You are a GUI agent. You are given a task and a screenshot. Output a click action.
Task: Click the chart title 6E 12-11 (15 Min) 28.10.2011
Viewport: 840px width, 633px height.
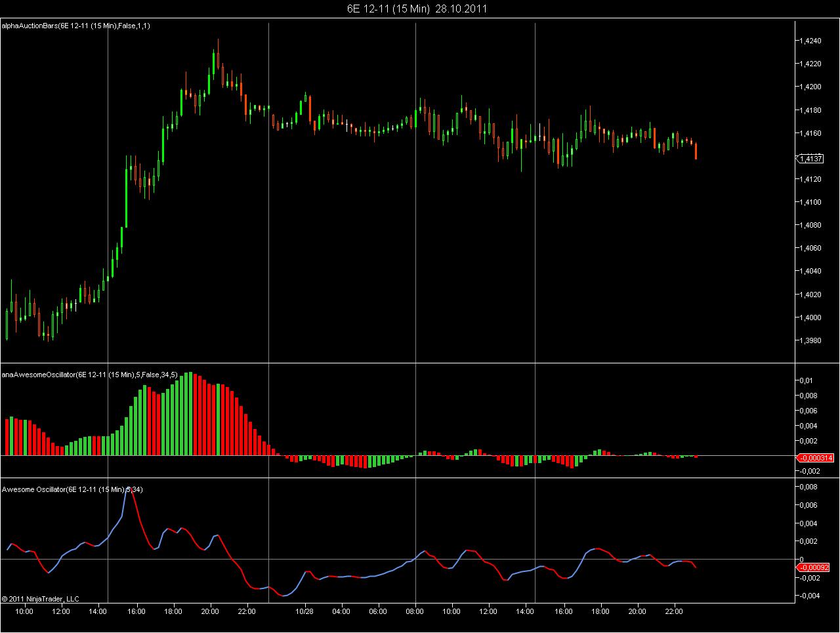[417, 9]
